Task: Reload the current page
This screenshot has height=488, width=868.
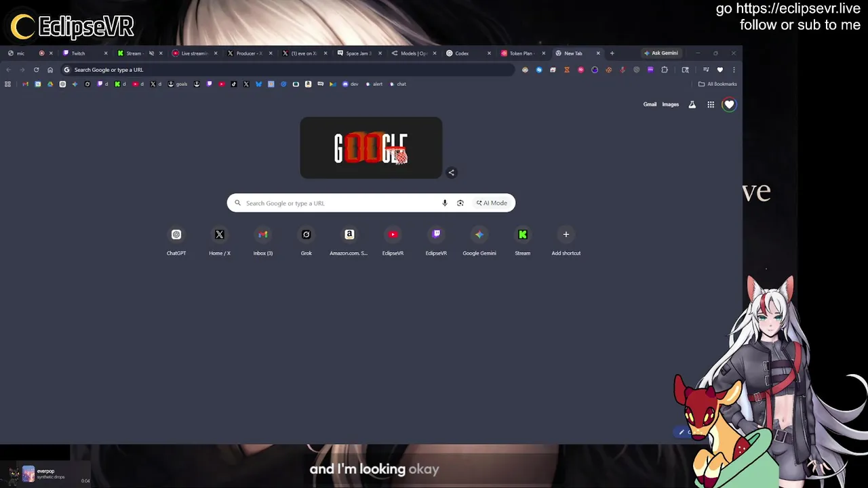Action: point(36,70)
